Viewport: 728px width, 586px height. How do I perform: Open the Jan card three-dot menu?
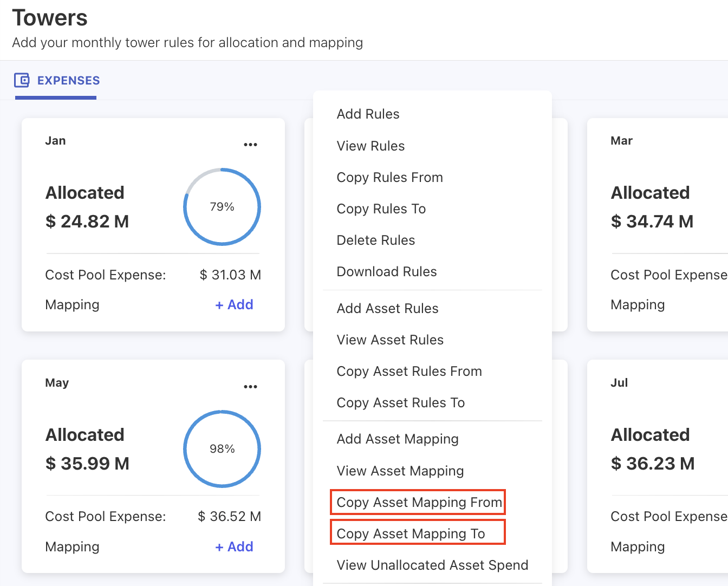250,145
